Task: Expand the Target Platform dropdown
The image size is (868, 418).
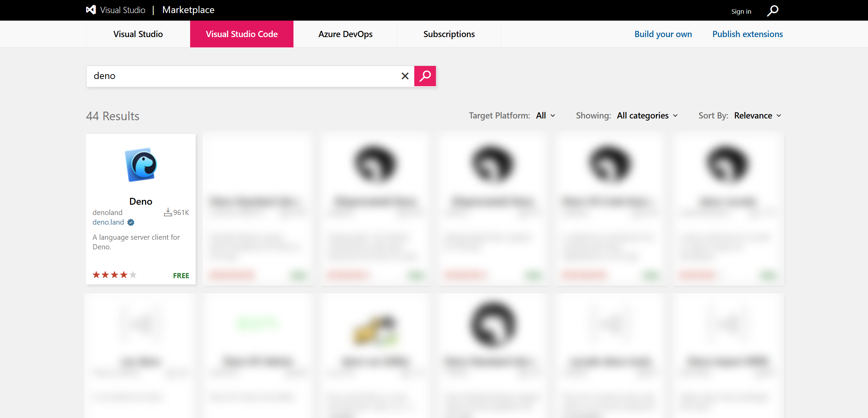Action: pos(546,116)
